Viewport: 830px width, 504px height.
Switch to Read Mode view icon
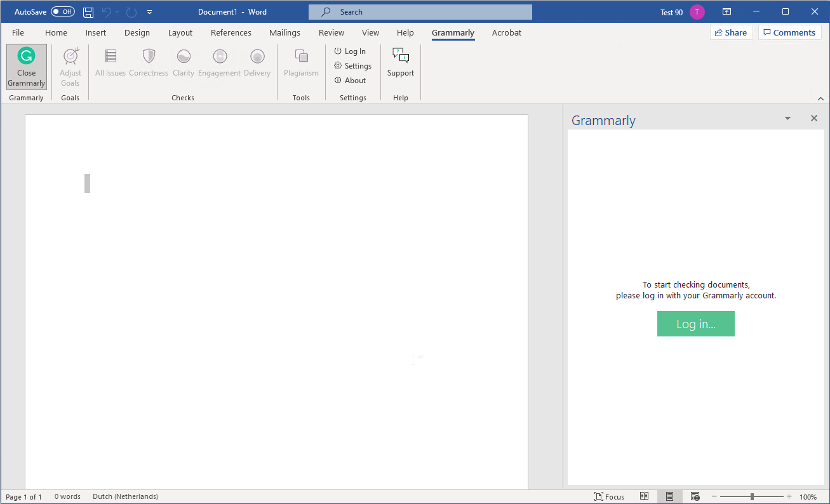(x=644, y=496)
